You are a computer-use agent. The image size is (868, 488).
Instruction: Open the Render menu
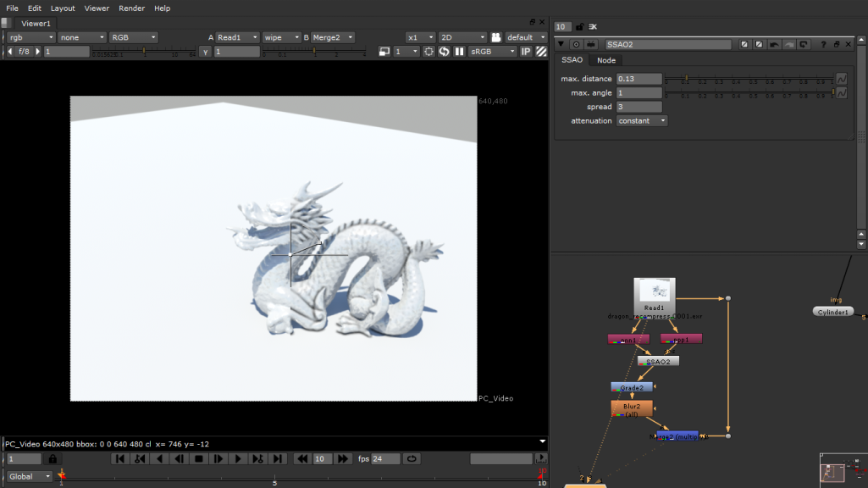pos(132,8)
